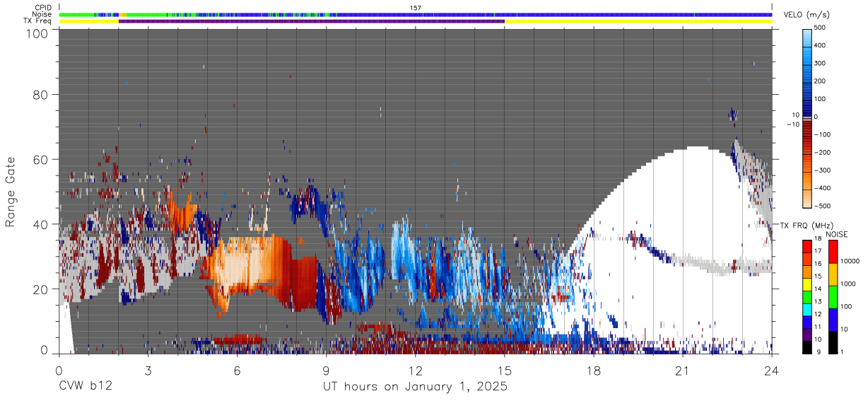The height and width of the screenshot is (401, 868).
Task: Click the CPID value 157
Action: click(416, 8)
